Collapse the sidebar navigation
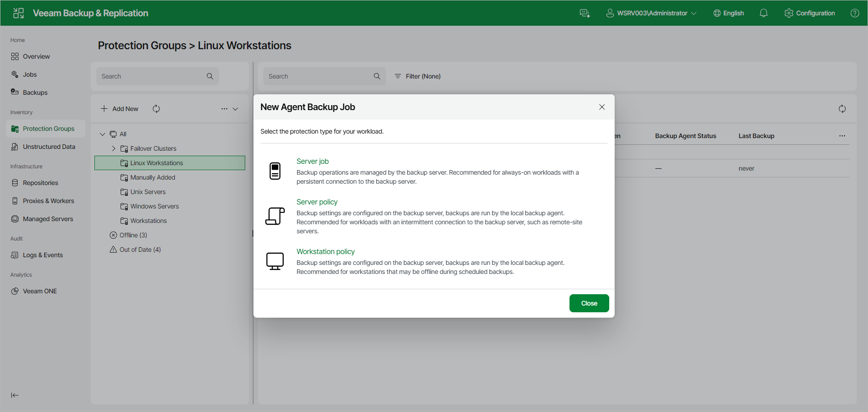The height and width of the screenshot is (412, 868). point(15,395)
